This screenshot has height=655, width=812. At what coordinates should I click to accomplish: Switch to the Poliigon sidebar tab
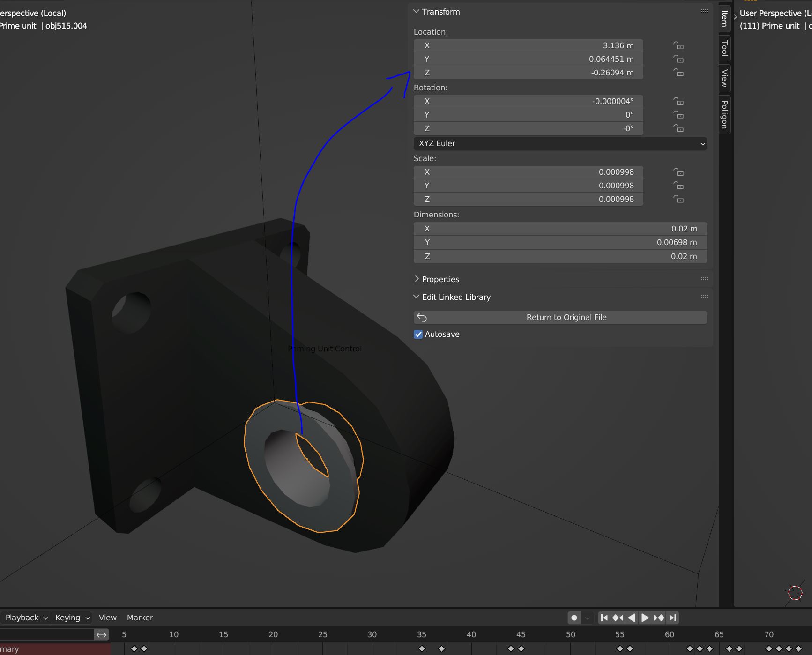coord(724,114)
